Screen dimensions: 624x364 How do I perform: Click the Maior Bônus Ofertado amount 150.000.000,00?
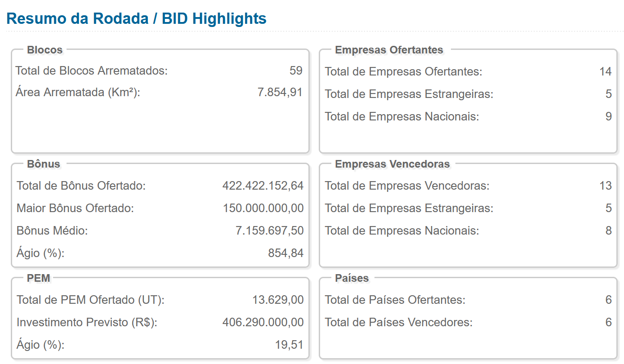(263, 209)
